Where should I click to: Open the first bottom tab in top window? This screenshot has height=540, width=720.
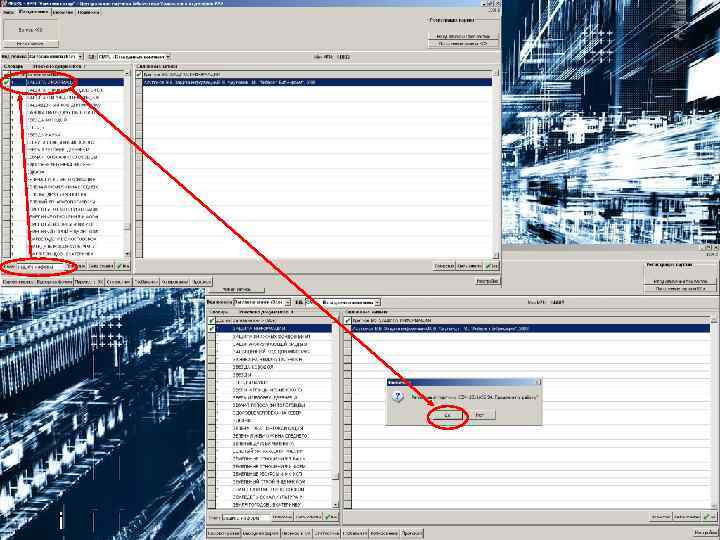coord(18,281)
